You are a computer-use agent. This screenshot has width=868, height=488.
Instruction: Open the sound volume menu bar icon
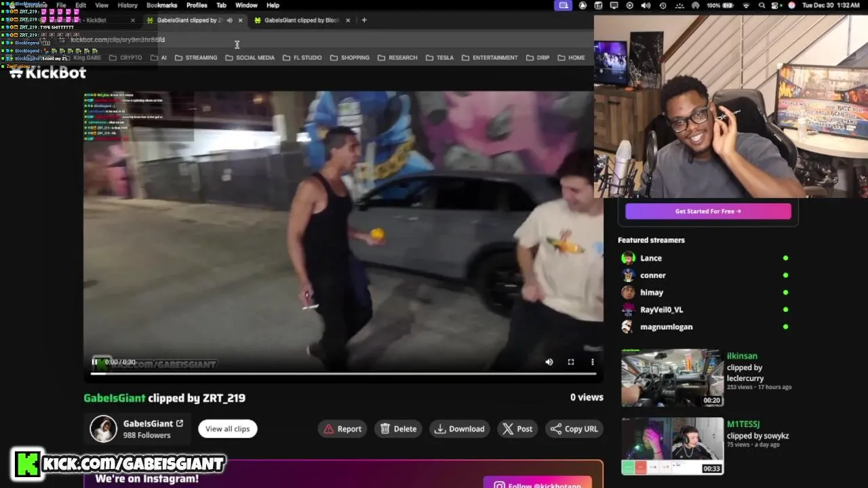646,5
